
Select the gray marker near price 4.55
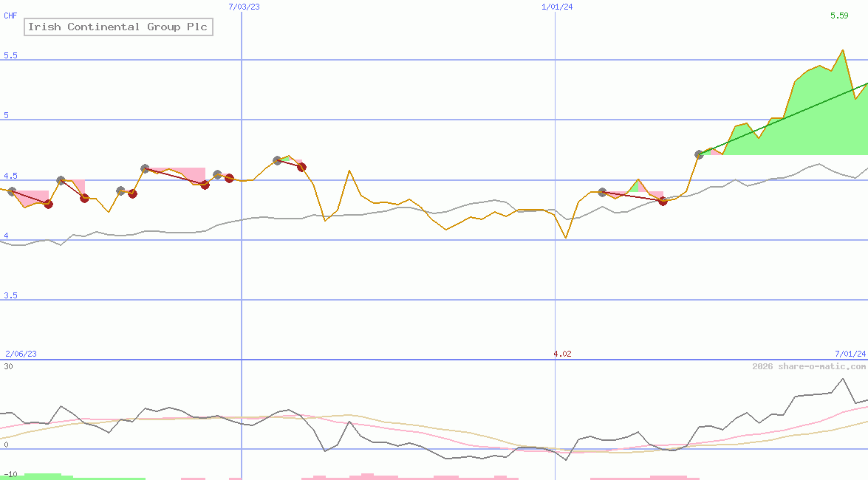(144, 169)
